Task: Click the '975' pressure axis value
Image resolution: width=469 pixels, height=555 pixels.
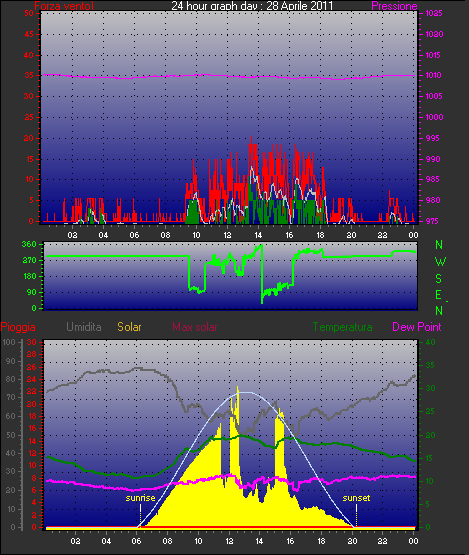Action: [432, 221]
